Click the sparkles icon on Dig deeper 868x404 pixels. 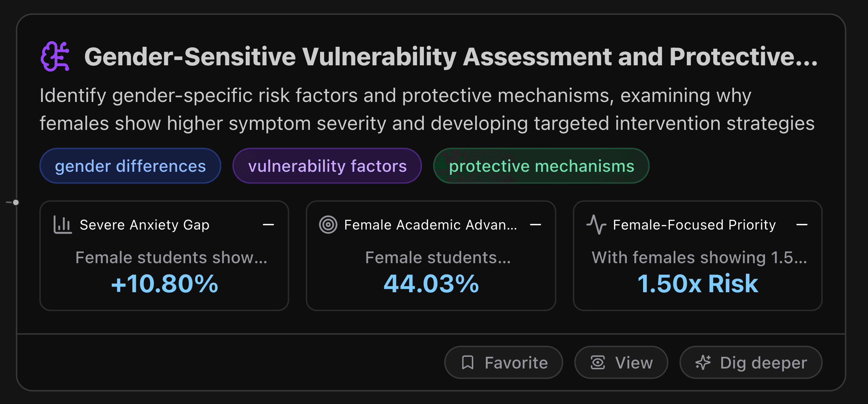pyautogui.click(x=703, y=362)
